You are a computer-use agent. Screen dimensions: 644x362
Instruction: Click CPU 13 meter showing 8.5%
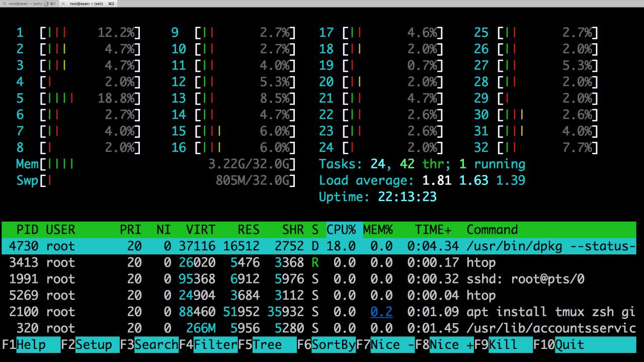(x=233, y=98)
